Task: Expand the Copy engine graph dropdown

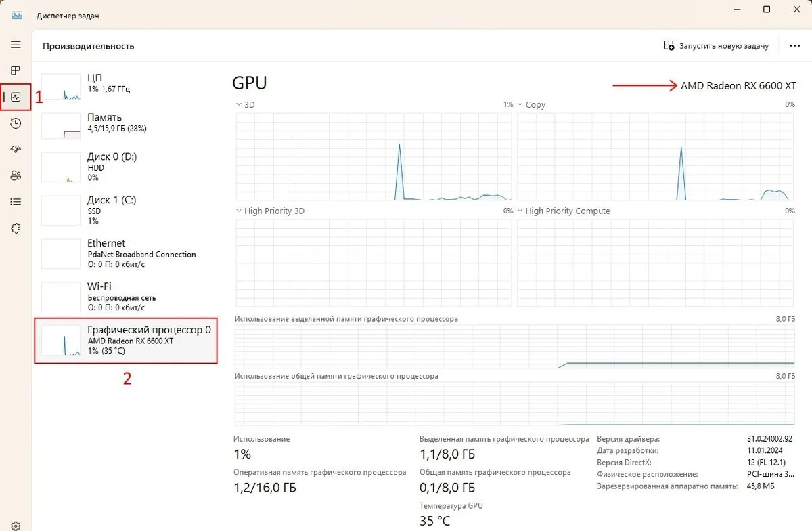Action: pyautogui.click(x=531, y=105)
